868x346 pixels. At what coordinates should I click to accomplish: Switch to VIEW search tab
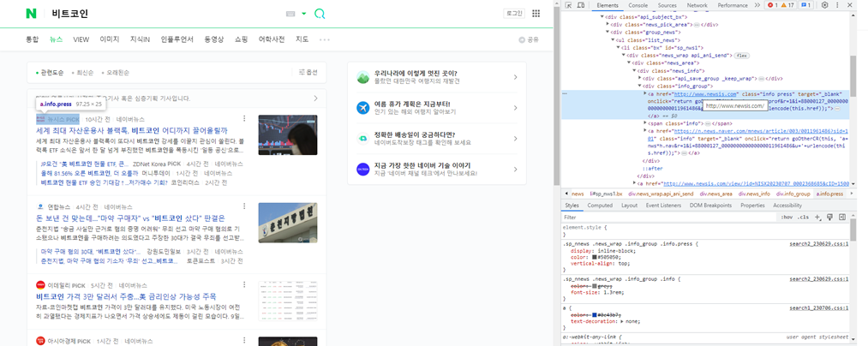point(81,40)
